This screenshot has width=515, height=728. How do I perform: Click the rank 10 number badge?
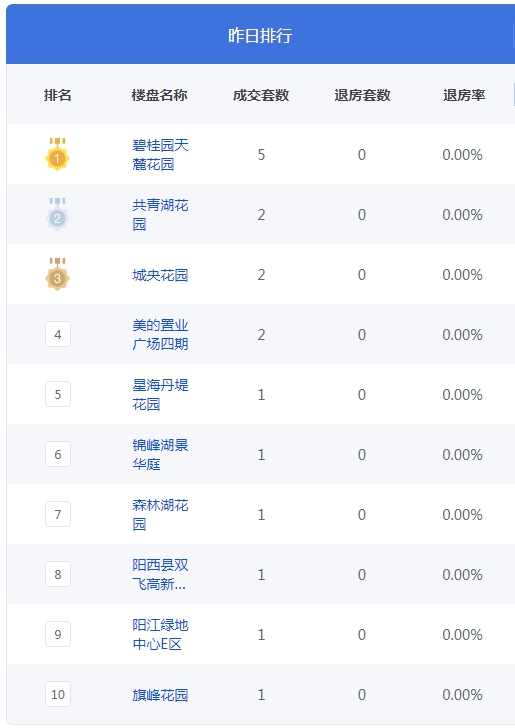58,694
